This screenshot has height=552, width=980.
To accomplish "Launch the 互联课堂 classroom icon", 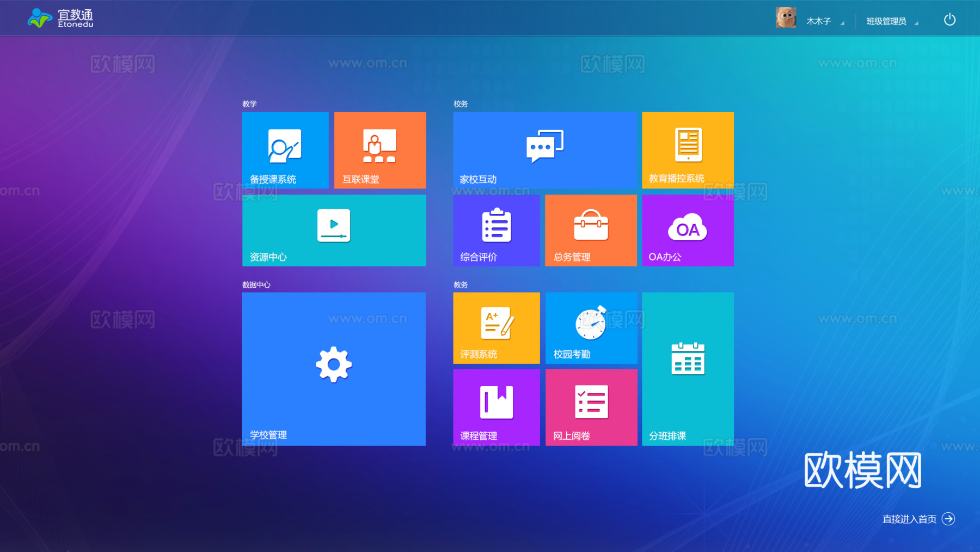I will click(379, 146).
